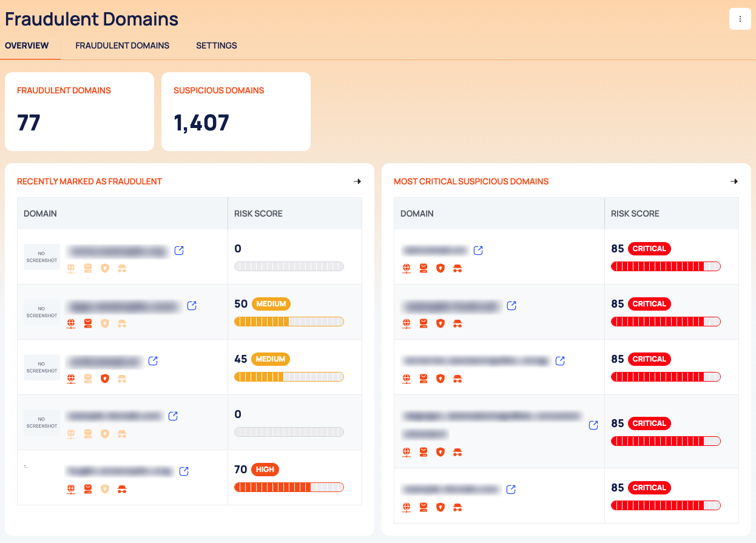The width and height of the screenshot is (756, 543).
Task: Open full Most Critical Suspicious Domains arrow
Action: 734,181
